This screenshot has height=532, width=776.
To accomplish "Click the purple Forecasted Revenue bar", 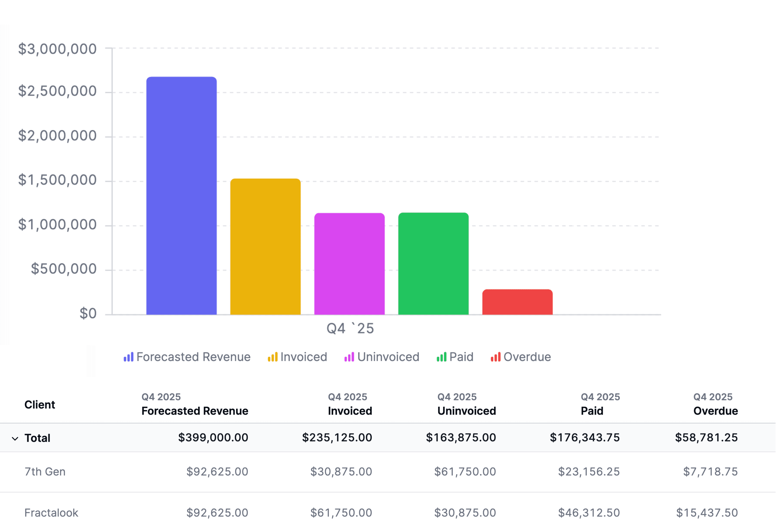I will [181, 196].
